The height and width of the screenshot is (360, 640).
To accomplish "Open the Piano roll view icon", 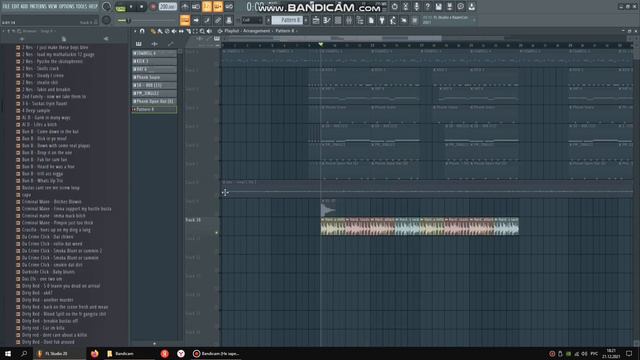I will click(327, 20).
